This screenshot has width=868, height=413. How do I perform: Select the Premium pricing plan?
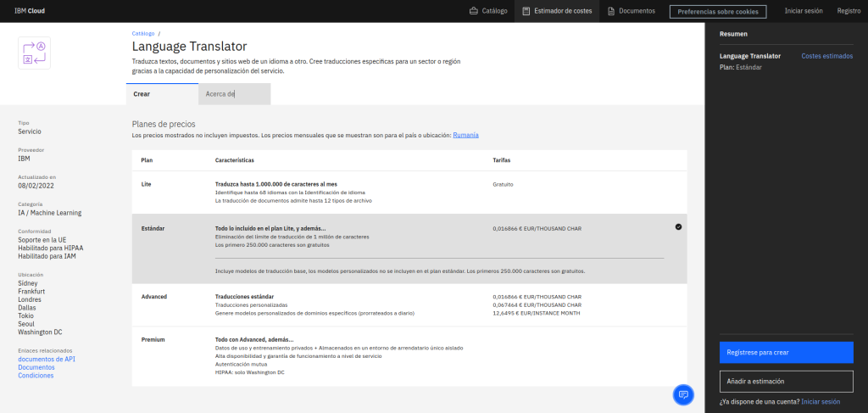(x=409, y=356)
